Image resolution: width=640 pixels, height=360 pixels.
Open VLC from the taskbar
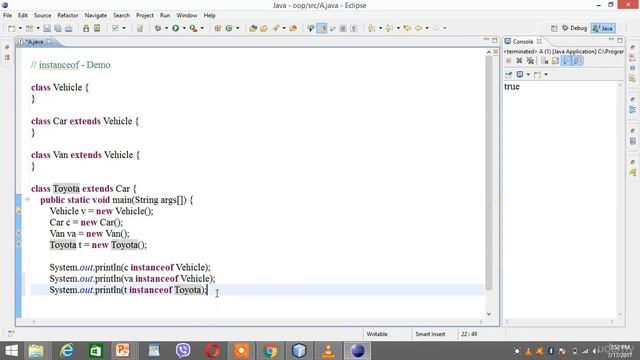328,351
